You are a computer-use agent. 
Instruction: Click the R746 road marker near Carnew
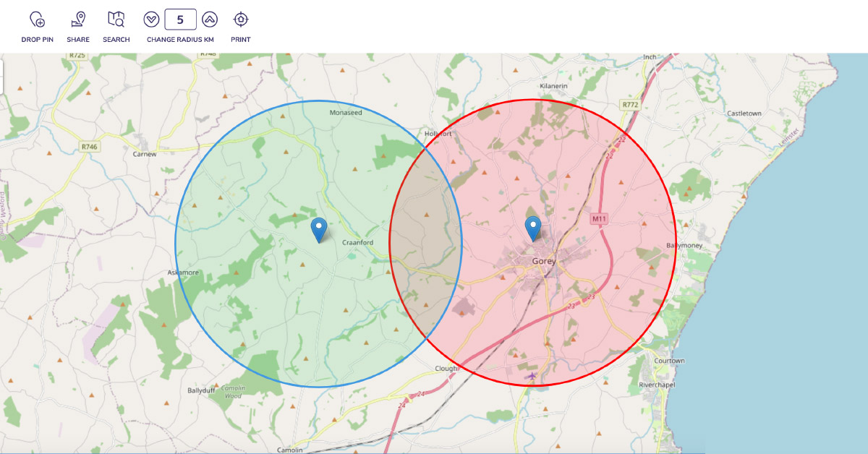(x=89, y=147)
